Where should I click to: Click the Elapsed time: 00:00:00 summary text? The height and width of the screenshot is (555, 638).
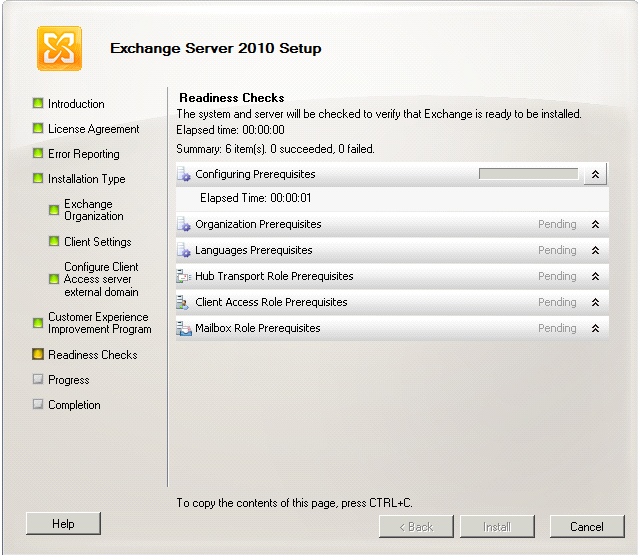pyautogui.click(x=230, y=130)
